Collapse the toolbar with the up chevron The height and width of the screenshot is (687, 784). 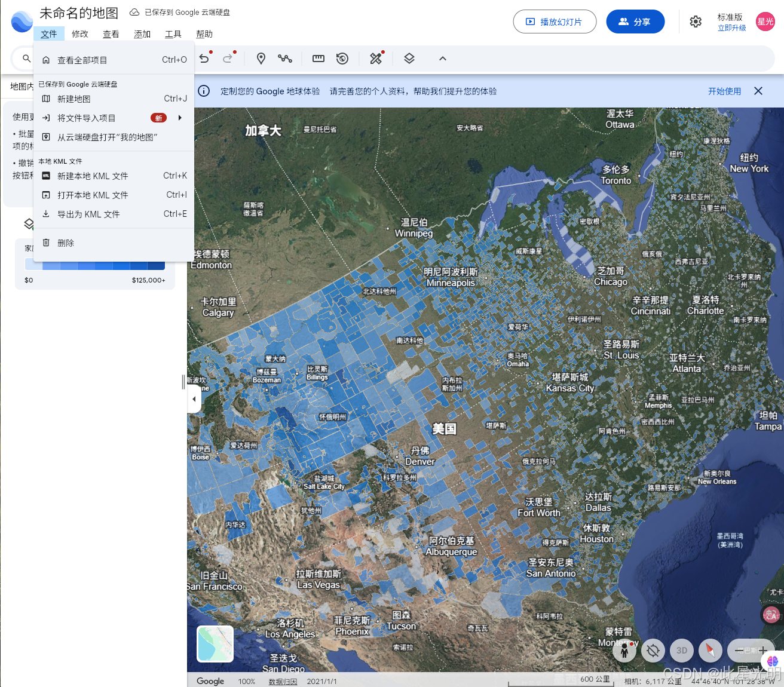coord(443,59)
